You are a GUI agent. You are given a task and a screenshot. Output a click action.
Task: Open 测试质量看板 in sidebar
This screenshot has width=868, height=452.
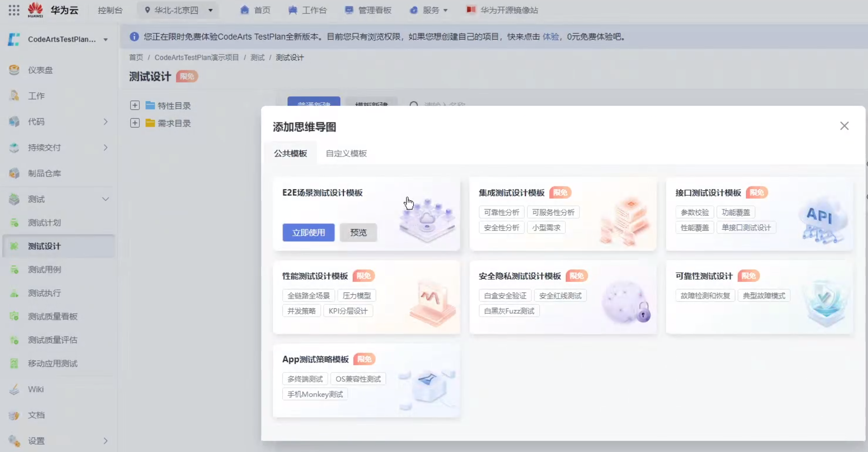[x=52, y=316]
